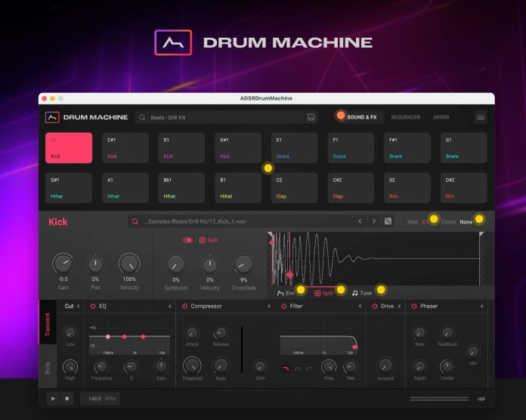The height and width of the screenshot is (420, 526).
Task: Select the C2 Clap pad
Action: click(x=294, y=187)
